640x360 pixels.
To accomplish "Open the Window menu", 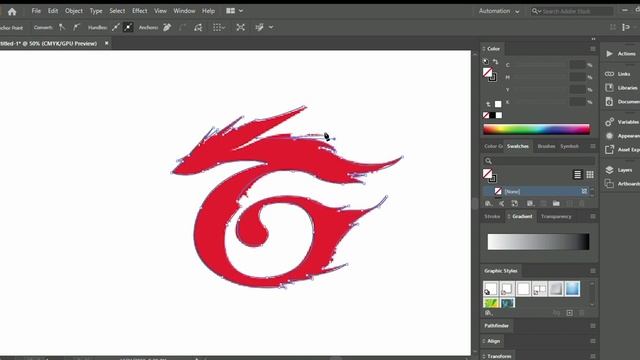I will pos(184,11).
